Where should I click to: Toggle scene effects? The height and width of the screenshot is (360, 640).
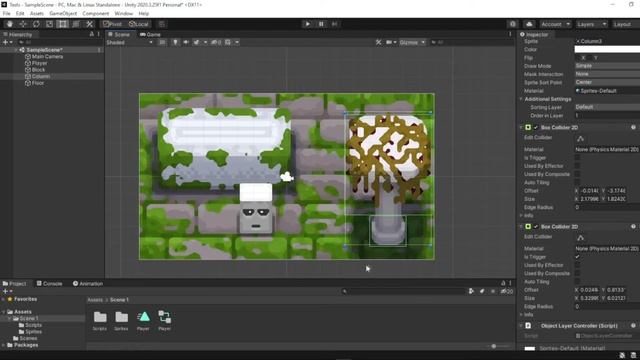tap(197, 42)
